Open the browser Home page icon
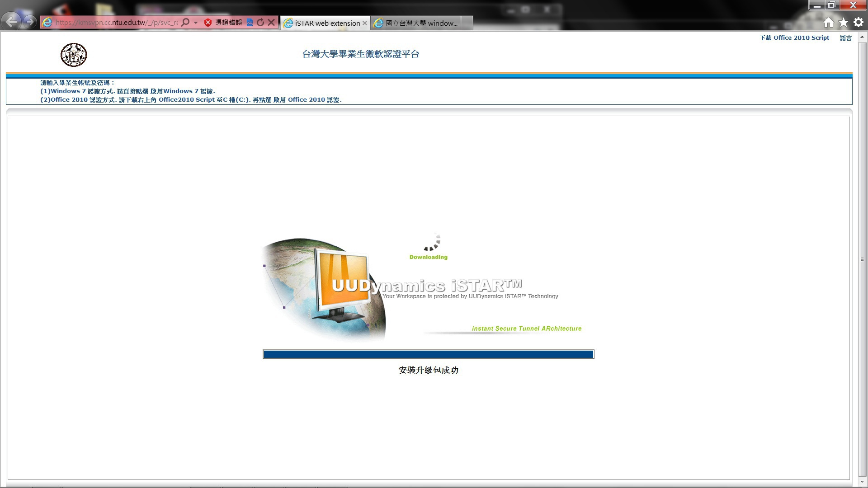This screenshot has height=488, width=868. point(828,23)
